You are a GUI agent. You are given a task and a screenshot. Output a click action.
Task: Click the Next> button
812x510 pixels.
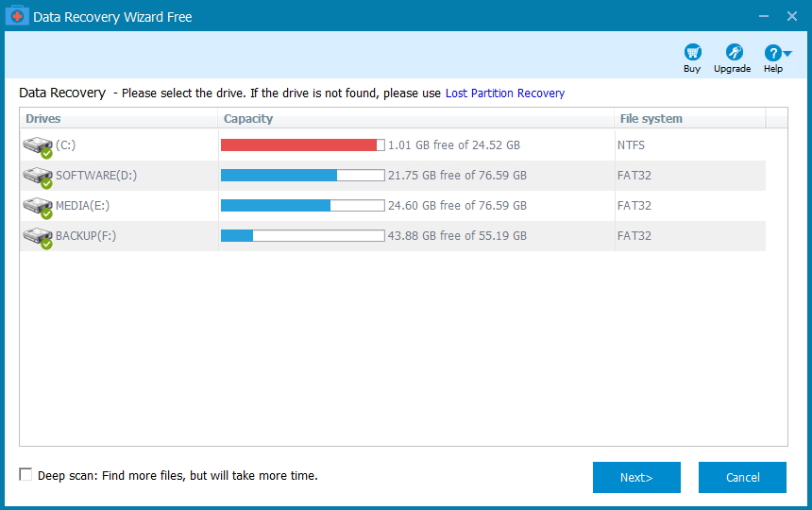point(636,477)
